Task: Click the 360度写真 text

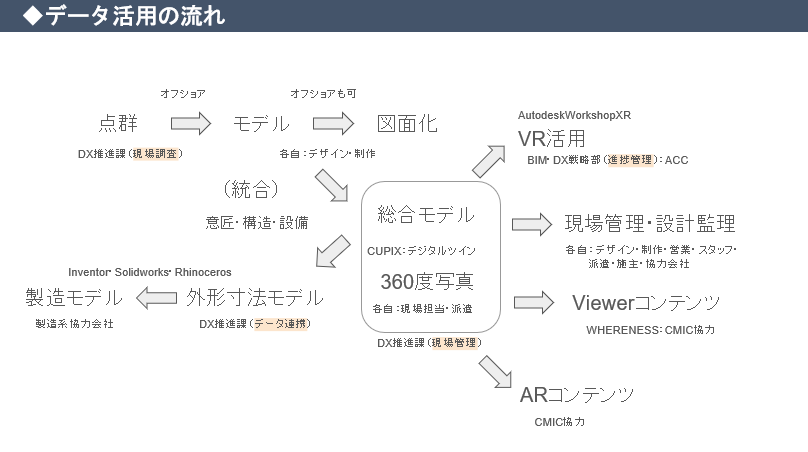Action: coord(427,281)
